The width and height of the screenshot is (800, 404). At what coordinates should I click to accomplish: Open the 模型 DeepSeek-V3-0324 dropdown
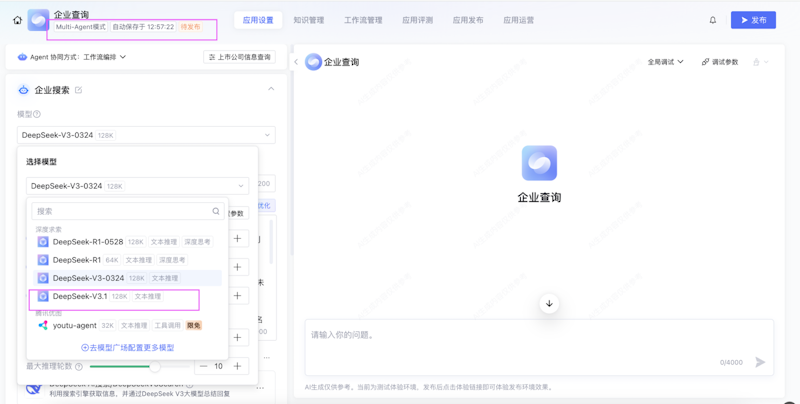[146, 135]
